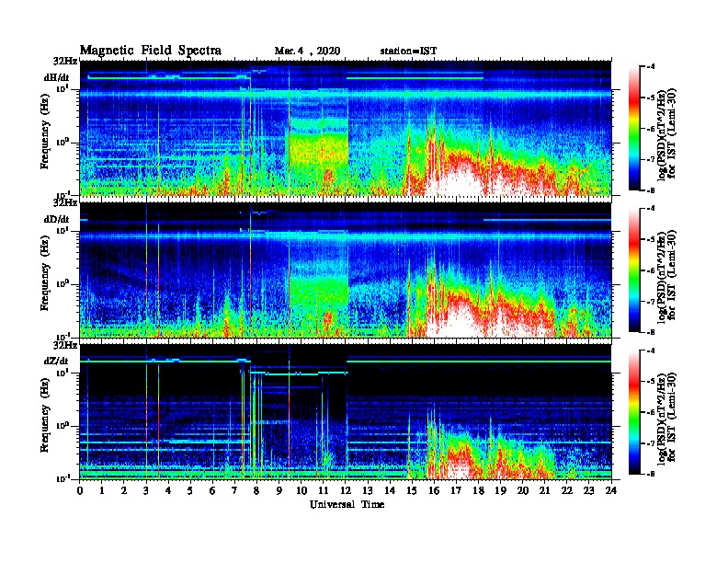Click the log(PSD) colorbar caption of dD/dt panel
The image size is (728, 563).
pos(666,275)
